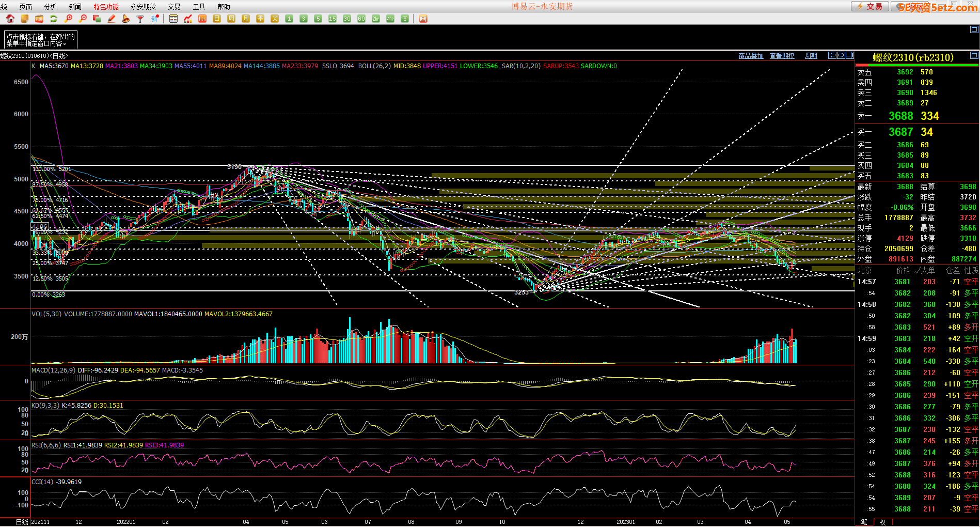Click the 交易 lightning button

click(870, 6)
